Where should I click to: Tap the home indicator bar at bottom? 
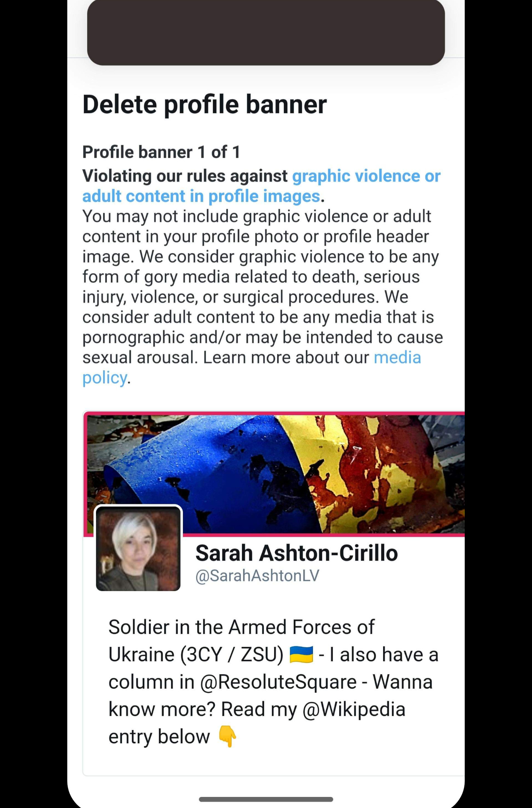point(266,799)
